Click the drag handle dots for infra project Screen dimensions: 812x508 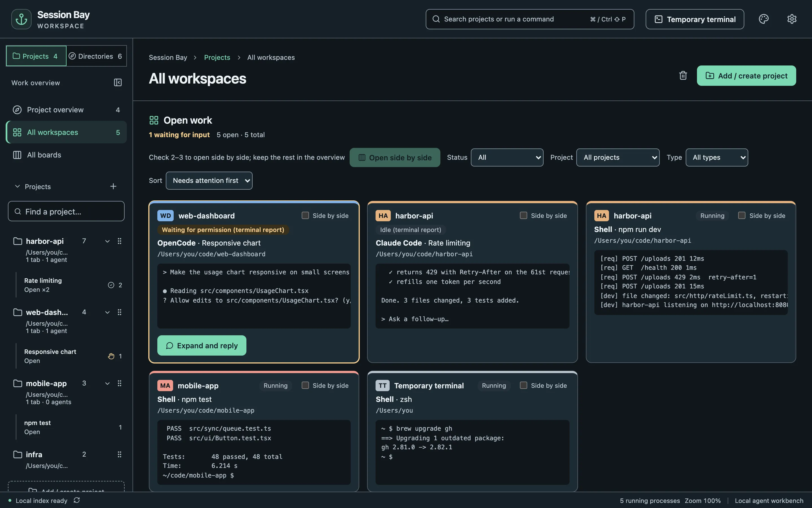pyautogui.click(x=120, y=455)
